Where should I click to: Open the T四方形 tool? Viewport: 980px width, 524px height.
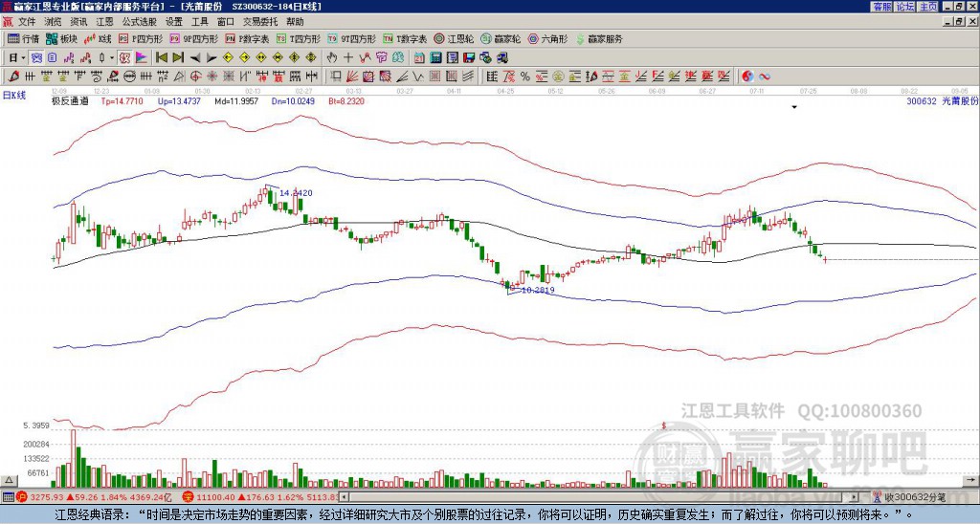(299, 38)
